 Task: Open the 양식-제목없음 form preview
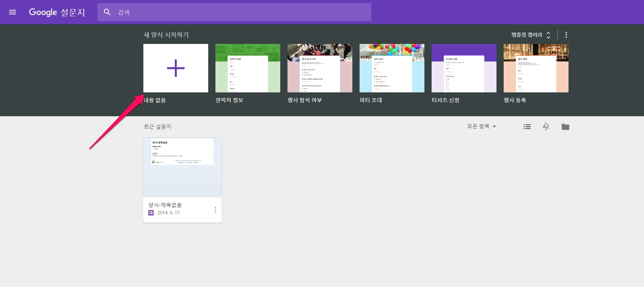click(x=182, y=167)
